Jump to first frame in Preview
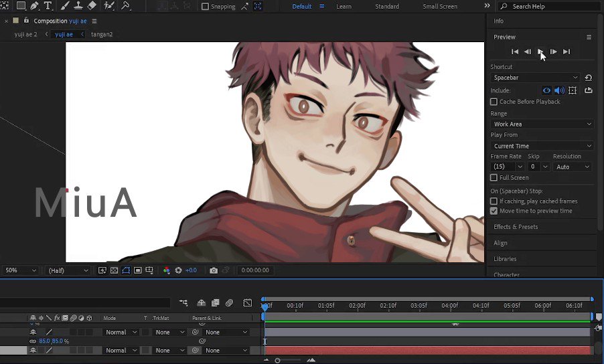The image size is (604, 364). 515,52
